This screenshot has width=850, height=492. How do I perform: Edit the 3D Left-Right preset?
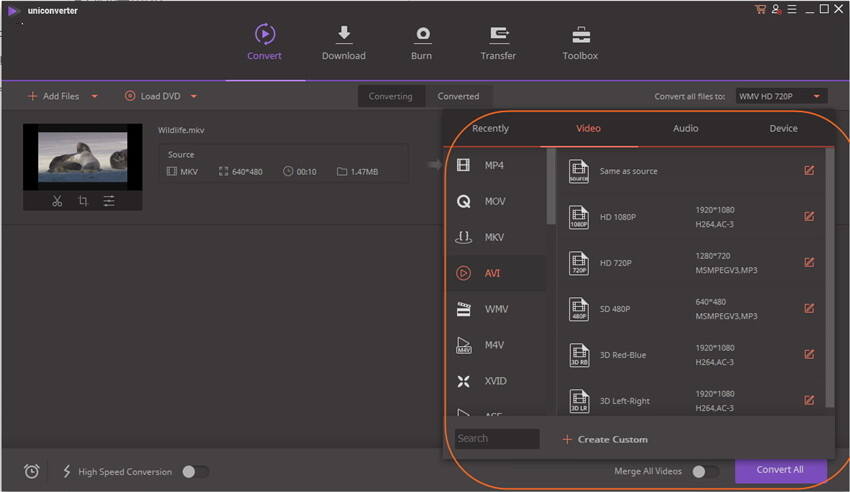809,400
